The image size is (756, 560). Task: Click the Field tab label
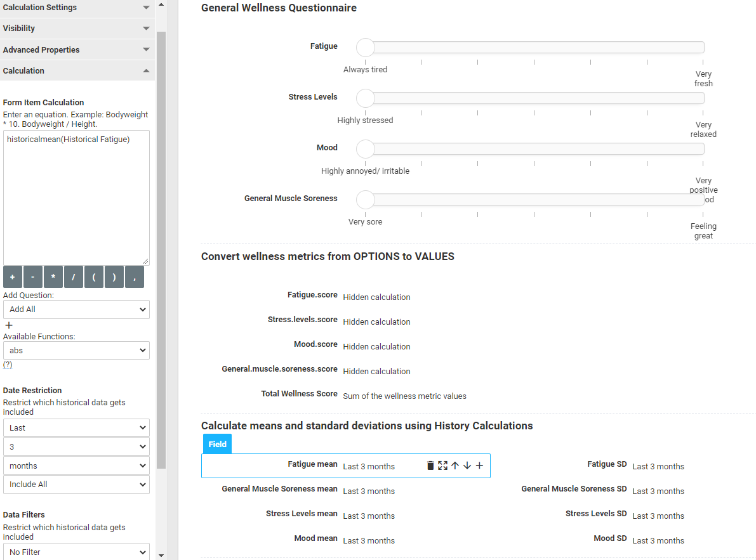coord(218,444)
